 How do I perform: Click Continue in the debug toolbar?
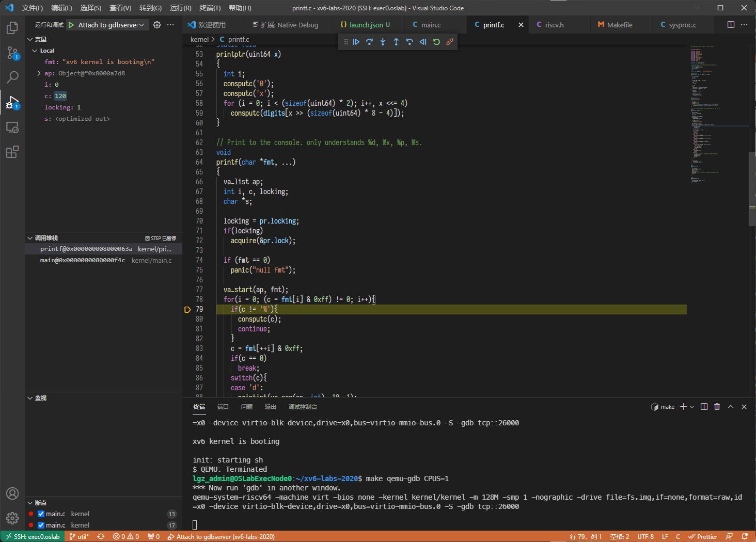pyautogui.click(x=356, y=42)
